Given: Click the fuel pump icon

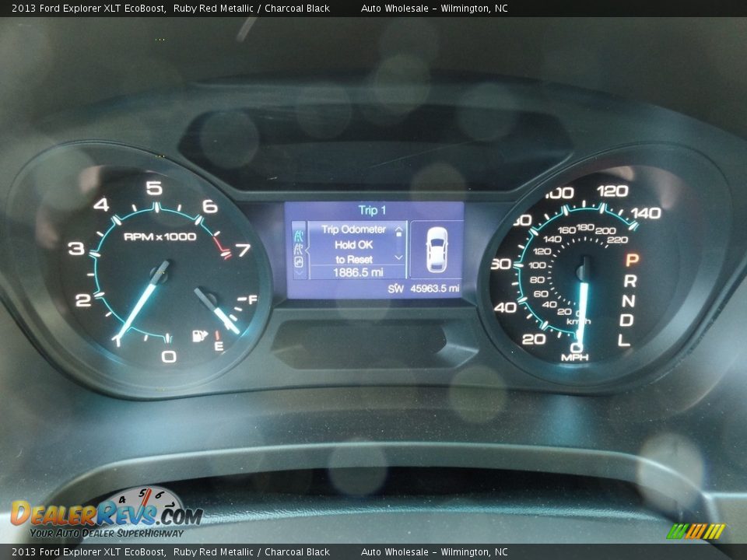Looking at the screenshot, I should click(198, 336).
